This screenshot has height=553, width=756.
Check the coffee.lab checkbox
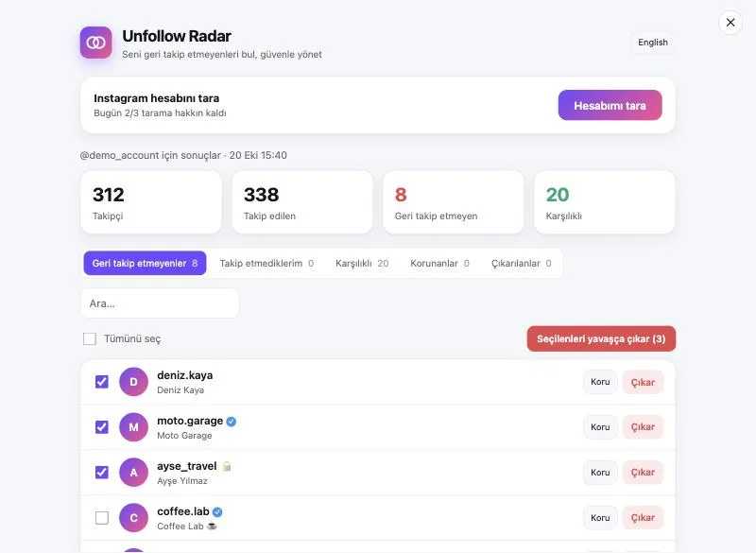pos(102,518)
